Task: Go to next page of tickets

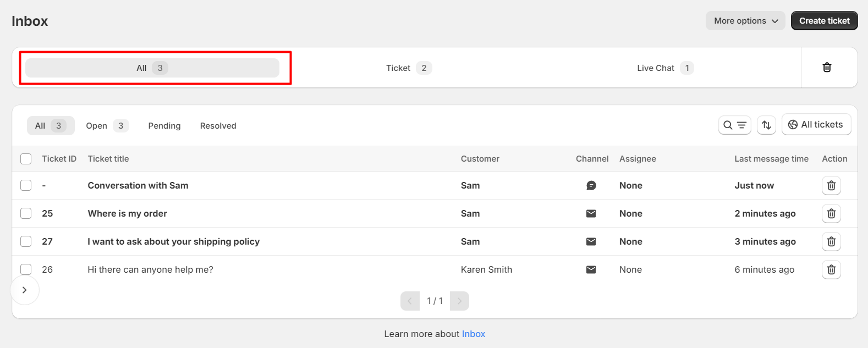Action: pyautogui.click(x=459, y=301)
